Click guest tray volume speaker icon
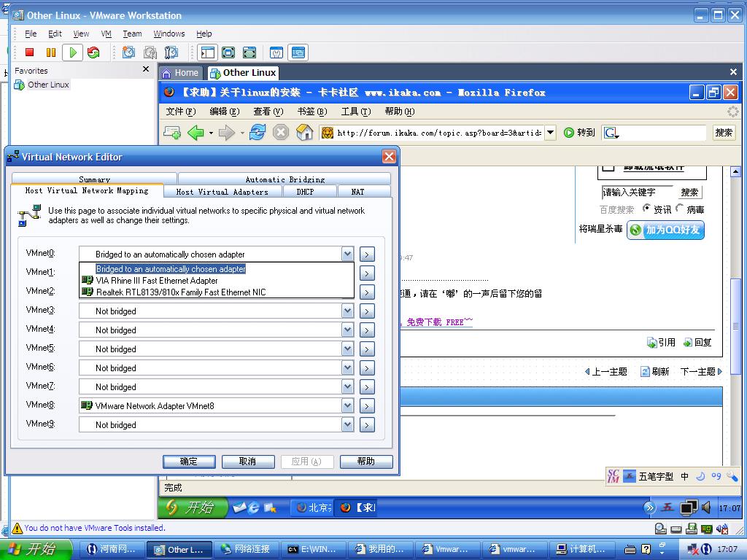 (706, 507)
